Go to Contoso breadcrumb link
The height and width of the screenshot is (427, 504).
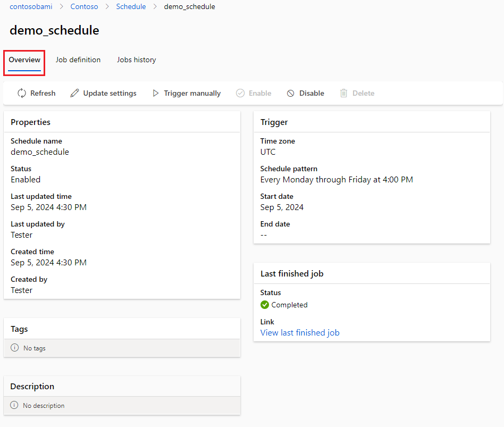[x=84, y=7]
